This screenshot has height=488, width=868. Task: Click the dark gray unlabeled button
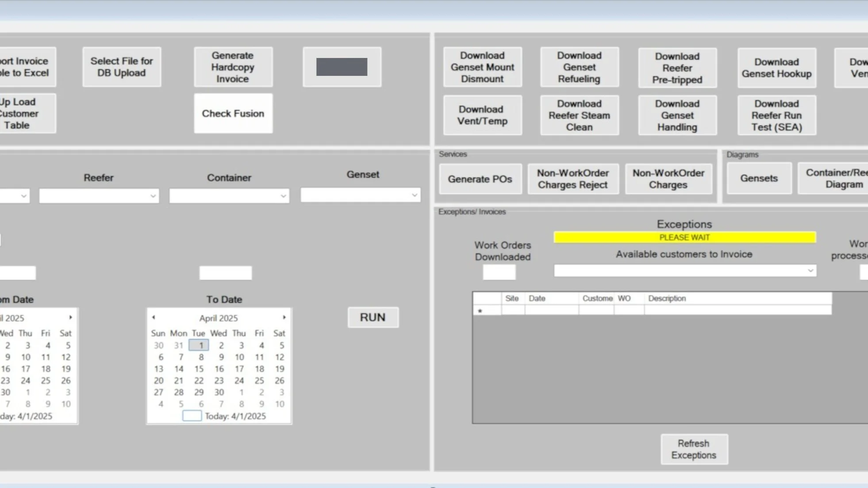[342, 67]
